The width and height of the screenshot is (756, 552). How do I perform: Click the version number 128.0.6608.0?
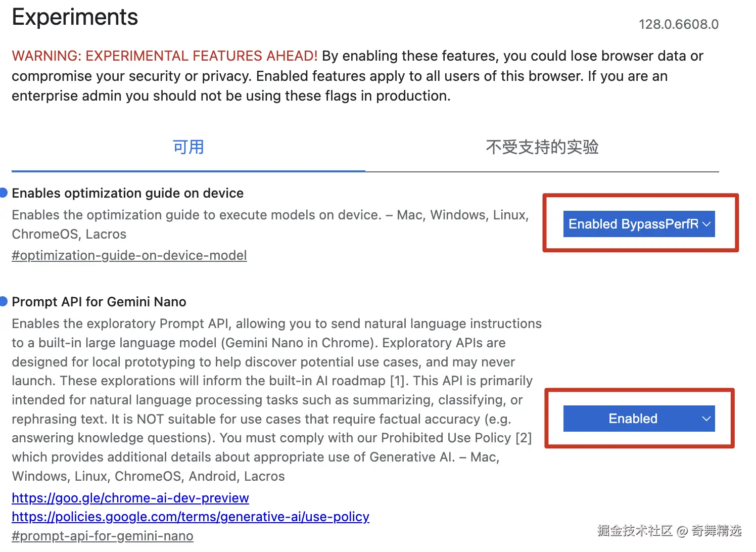tap(678, 24)
